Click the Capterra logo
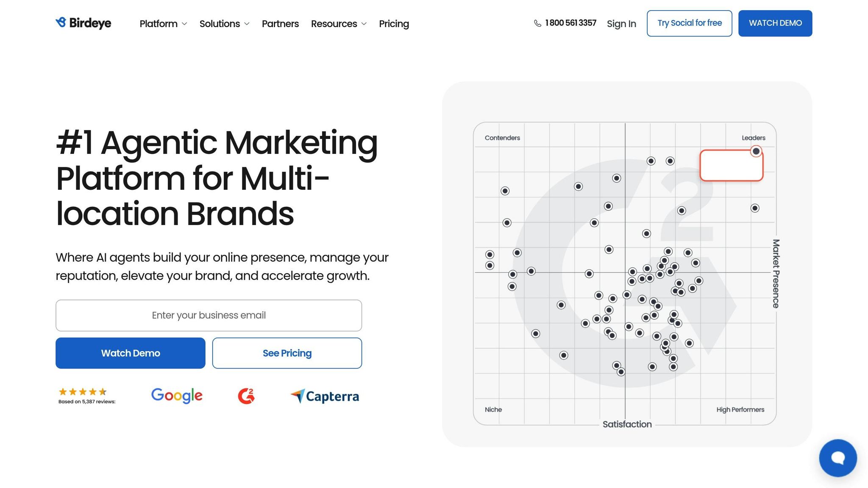This screenshot has height=488, width=868. pyautogui.click(x=325, y=396)
